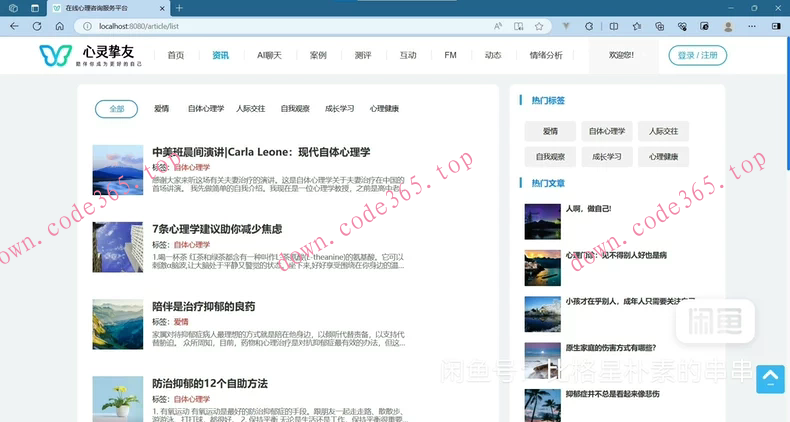The width and height of the screenshot is (790, 422).
Task: Click the 人际交往 hot tag button
Action: 663,131
